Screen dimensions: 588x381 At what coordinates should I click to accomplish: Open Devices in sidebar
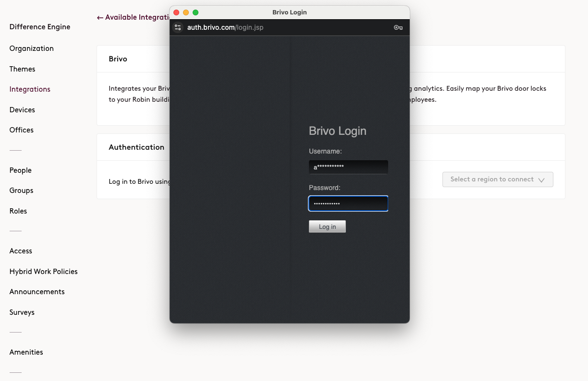pos(22,110)
